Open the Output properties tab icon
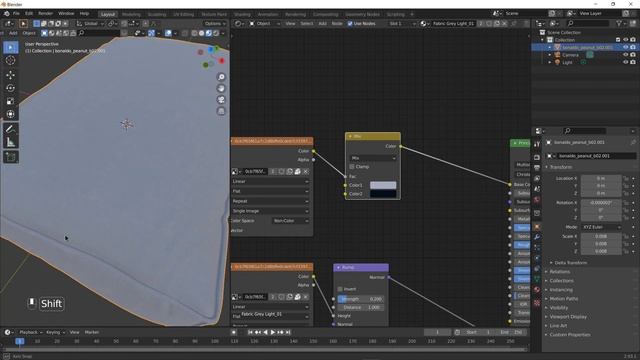Image resolution: width=640 pixels, height=360 pixels. tap(537, 168)
